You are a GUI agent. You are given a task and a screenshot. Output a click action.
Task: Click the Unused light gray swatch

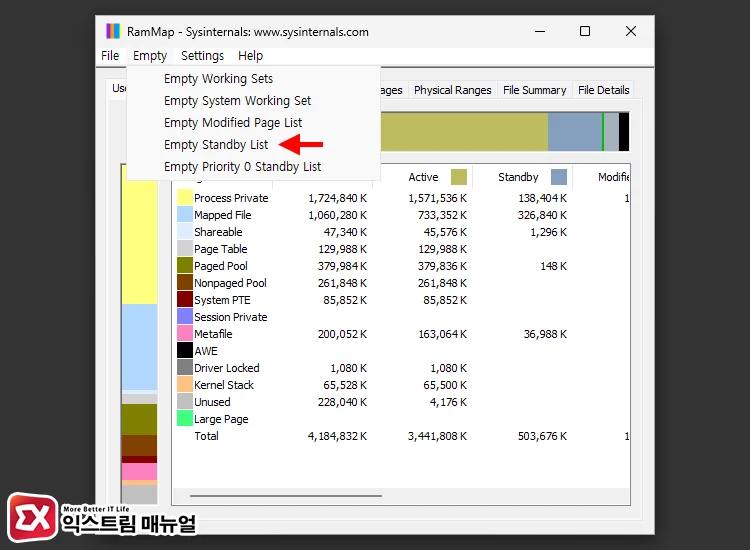185,401
